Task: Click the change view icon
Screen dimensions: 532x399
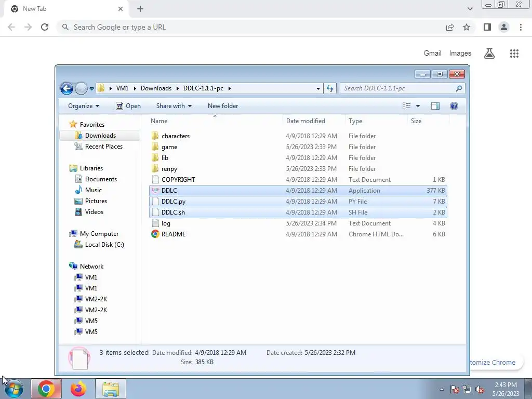Action: point(406,106)
